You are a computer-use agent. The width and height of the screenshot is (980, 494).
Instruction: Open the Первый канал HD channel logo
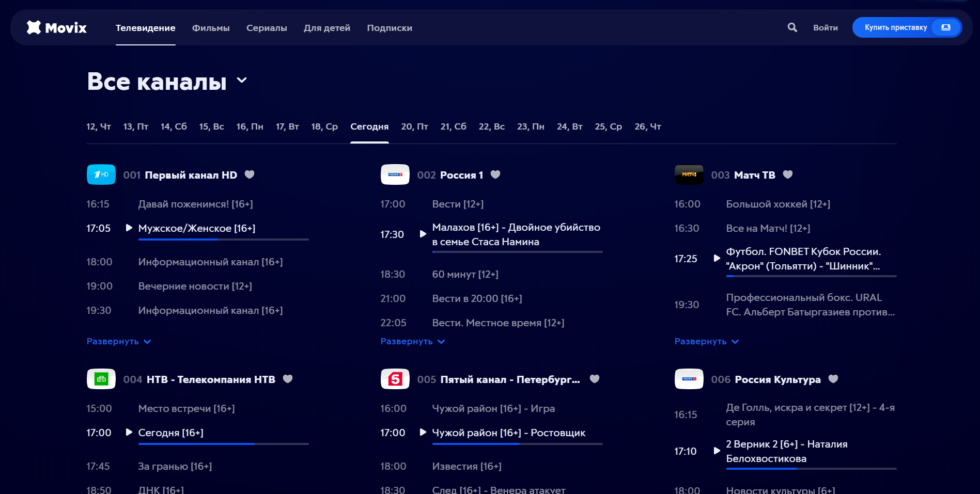tap(101, 174)
